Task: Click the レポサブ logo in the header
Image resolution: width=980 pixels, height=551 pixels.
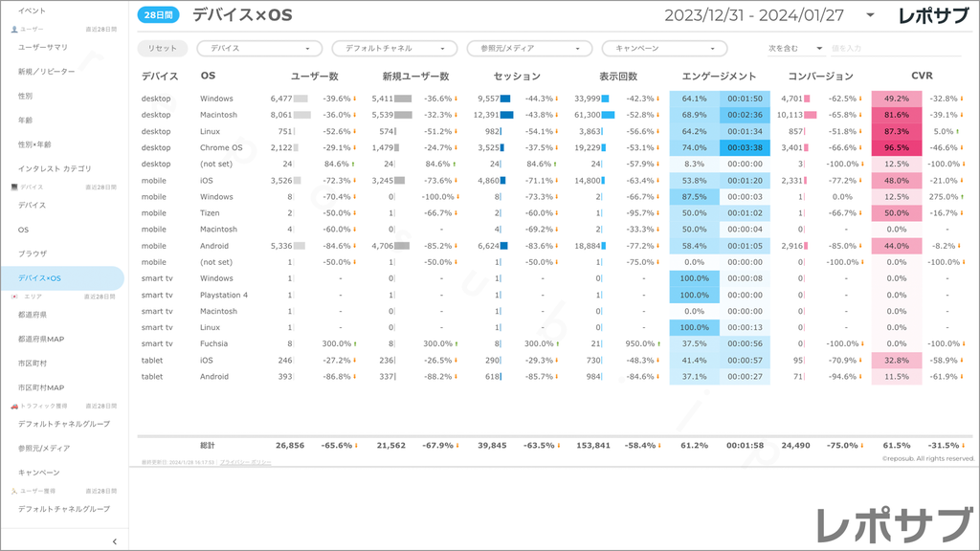Action: (x=935, y=15)
